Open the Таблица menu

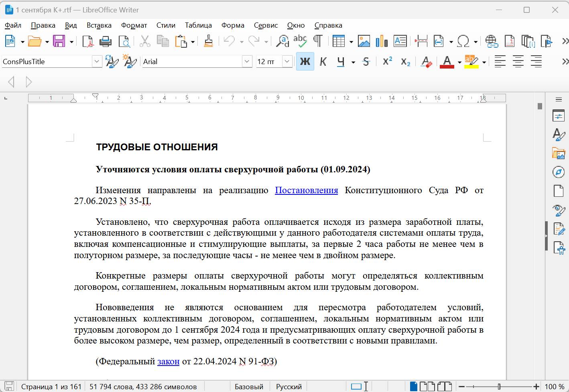(x=198, y=25)
